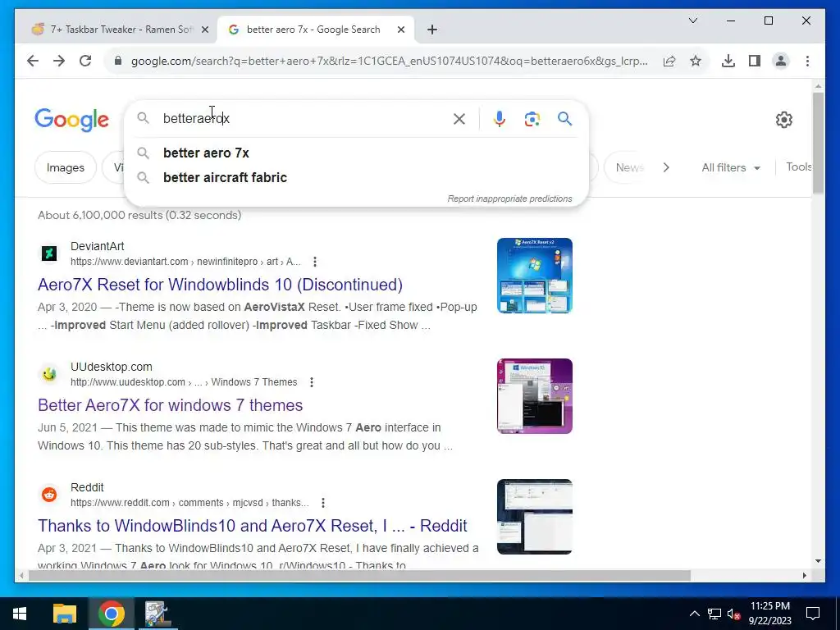Open File Explorer from taskbar
The width and height of the screenshot is (840, 630).
(x=65, y=614)
